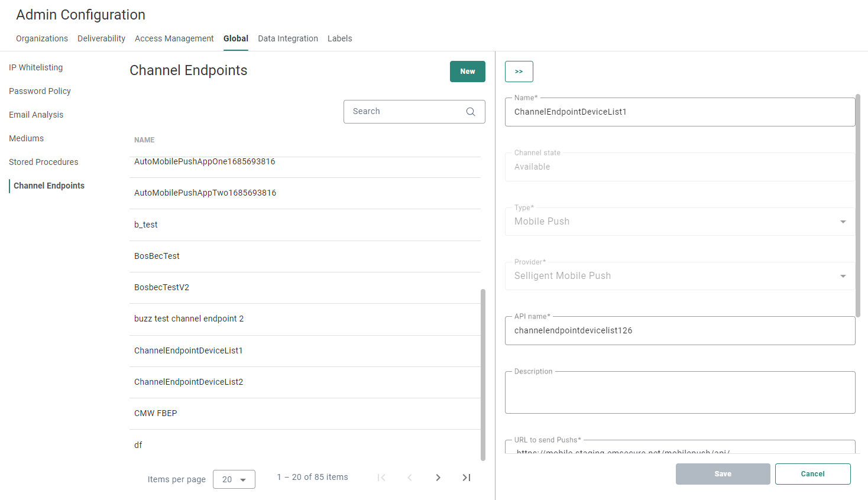This screenshot has width=868, height=500.
Task: Click Cancel to discard changes
Action: pos(812,473)
